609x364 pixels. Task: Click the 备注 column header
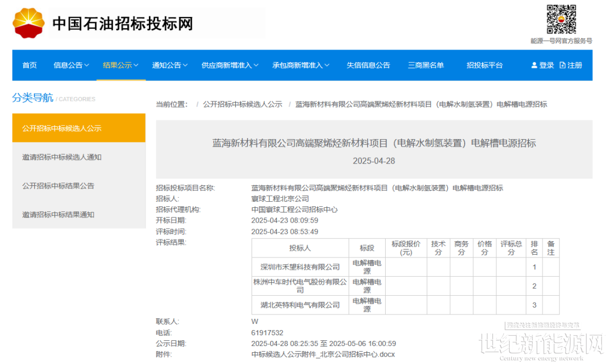click(551, 248)
